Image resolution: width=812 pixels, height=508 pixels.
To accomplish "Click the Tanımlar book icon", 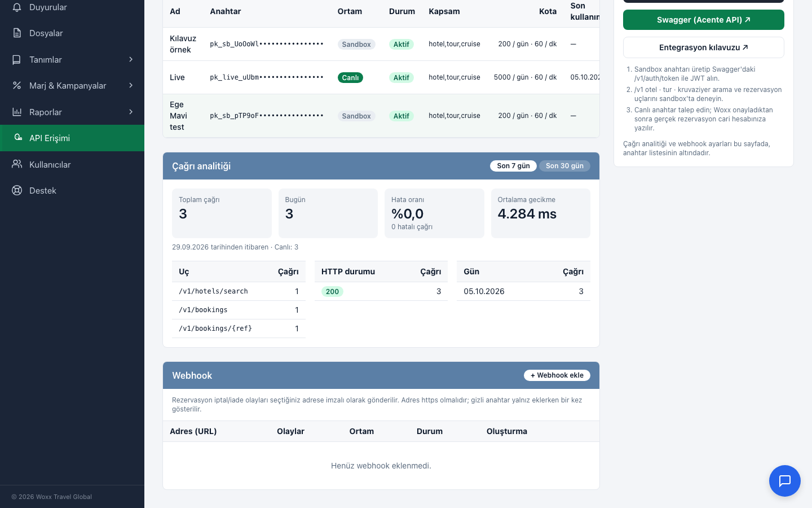I will pos(17,59).
